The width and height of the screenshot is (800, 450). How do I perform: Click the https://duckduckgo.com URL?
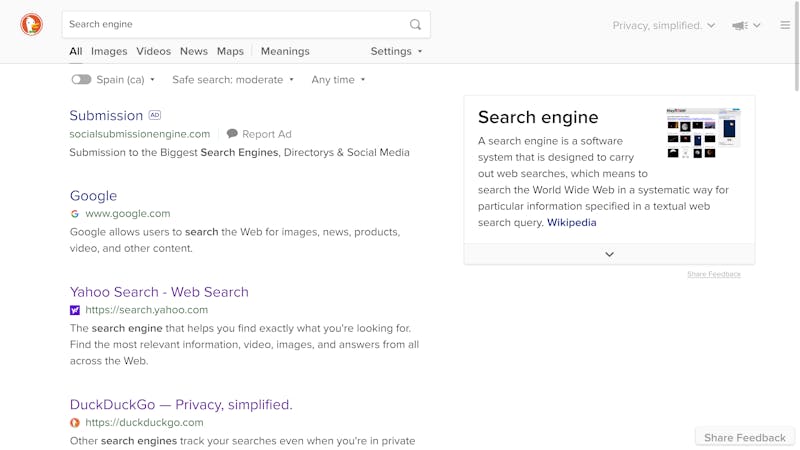pyautogui.click(x=144, y=422)
